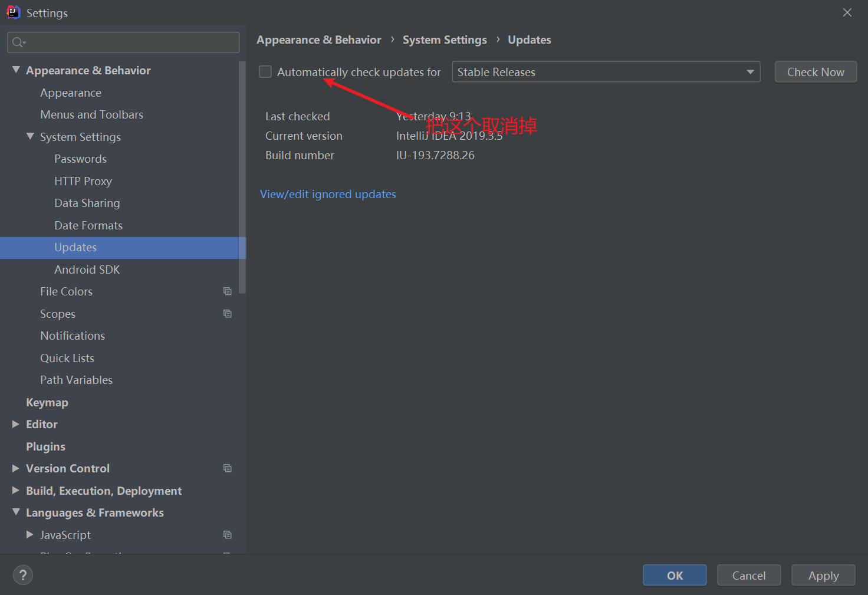Click the Last checked label
Image resolution: width=868 pixels, height=595 pixels.
click(297, 116)
